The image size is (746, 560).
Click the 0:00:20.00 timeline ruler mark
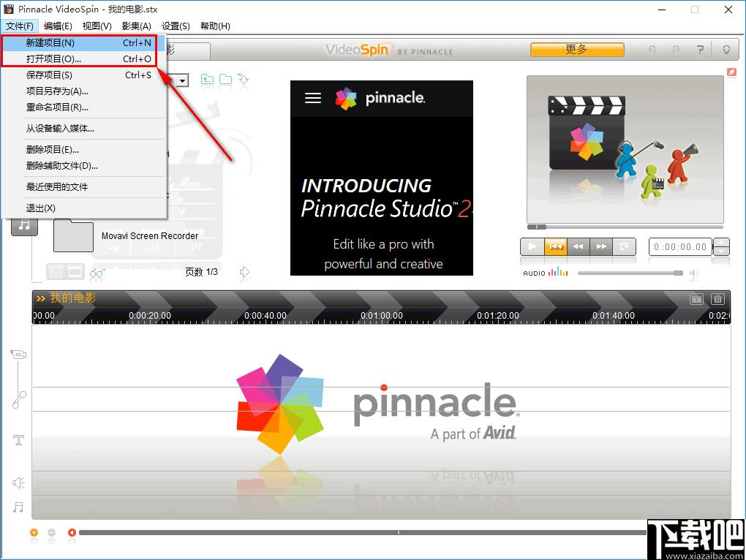(150, 316)
